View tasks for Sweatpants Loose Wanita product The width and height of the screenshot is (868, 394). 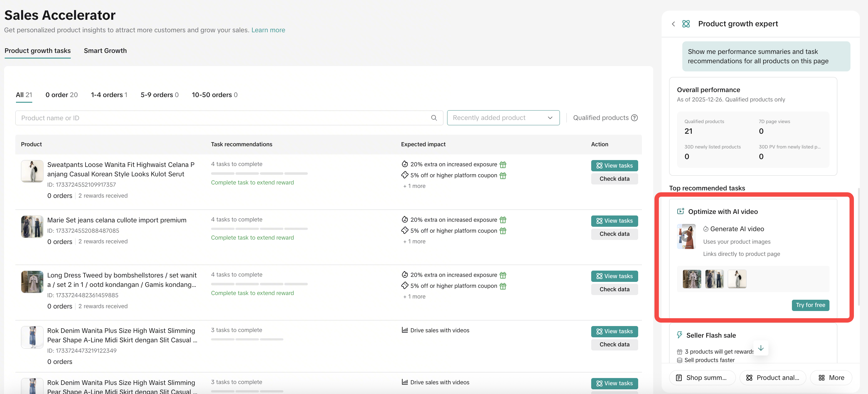pos(614,165)
